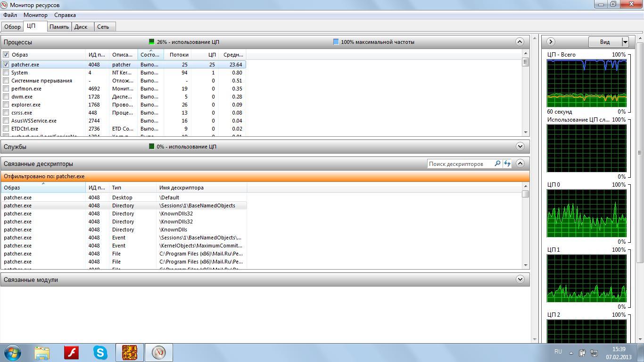Click the refresh icon beside descriptor search
This screenshot has width=644, height=362.
[x=507, y=164]
